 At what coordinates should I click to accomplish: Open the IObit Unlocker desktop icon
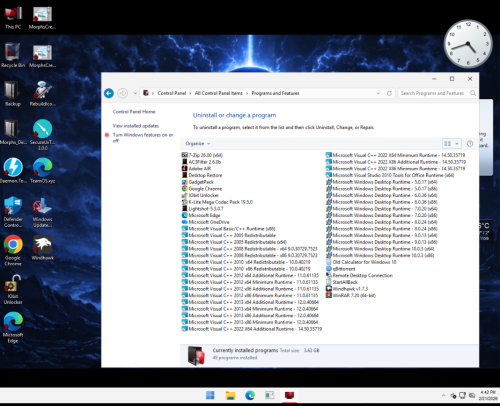13,289
